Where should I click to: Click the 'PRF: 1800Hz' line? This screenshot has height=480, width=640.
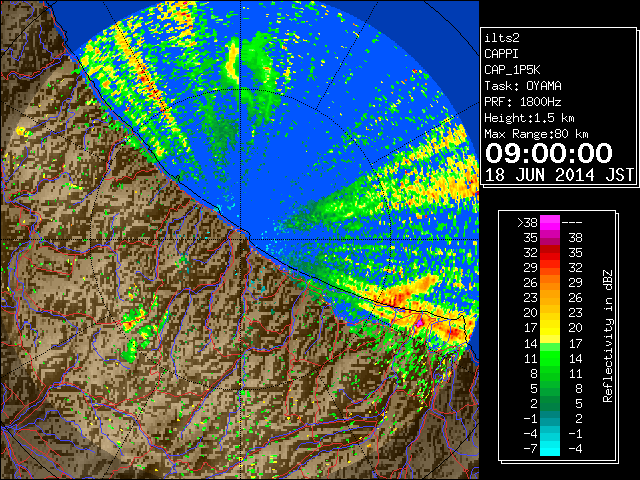[523, 102]
